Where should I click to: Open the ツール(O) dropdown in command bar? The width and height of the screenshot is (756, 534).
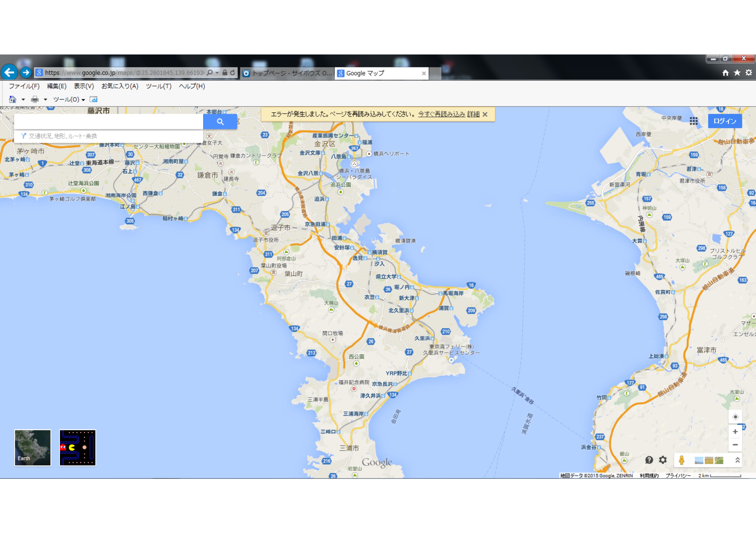(69, 99)
